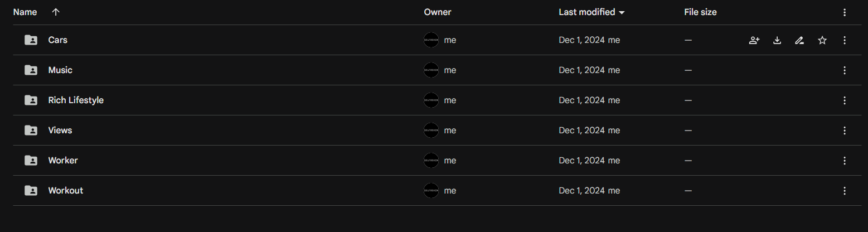Select the Music folder row
This screenshot has width=868, height=232.
tap(223, 70)
